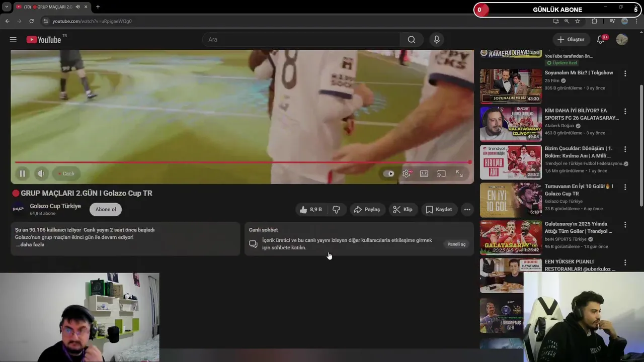The height and width of the screenshot is (362, 644).
Task: Click the beIN SPORTS Türkiye channel name
Action: click(x=566, y=239)
